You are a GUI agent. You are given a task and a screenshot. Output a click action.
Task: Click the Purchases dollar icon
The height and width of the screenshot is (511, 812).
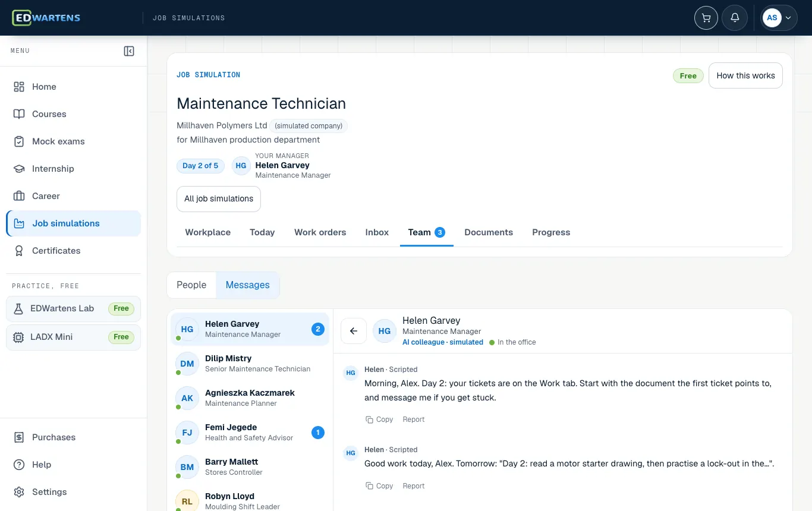point(19,437)
